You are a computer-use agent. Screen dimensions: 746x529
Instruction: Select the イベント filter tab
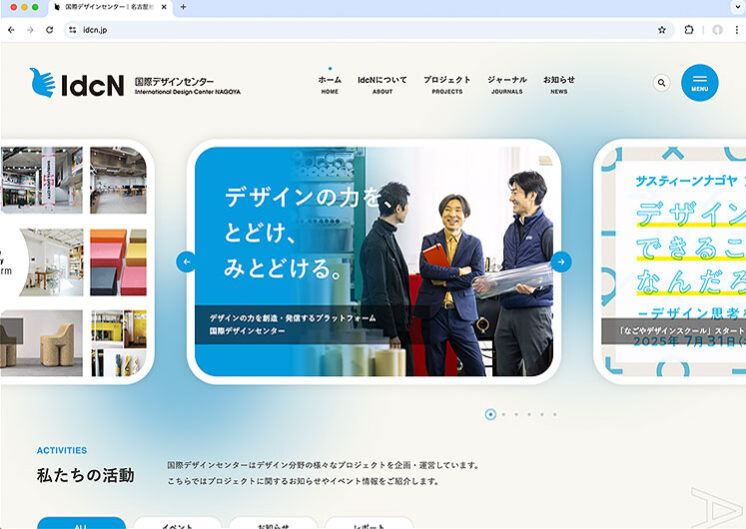pos(177,523)
